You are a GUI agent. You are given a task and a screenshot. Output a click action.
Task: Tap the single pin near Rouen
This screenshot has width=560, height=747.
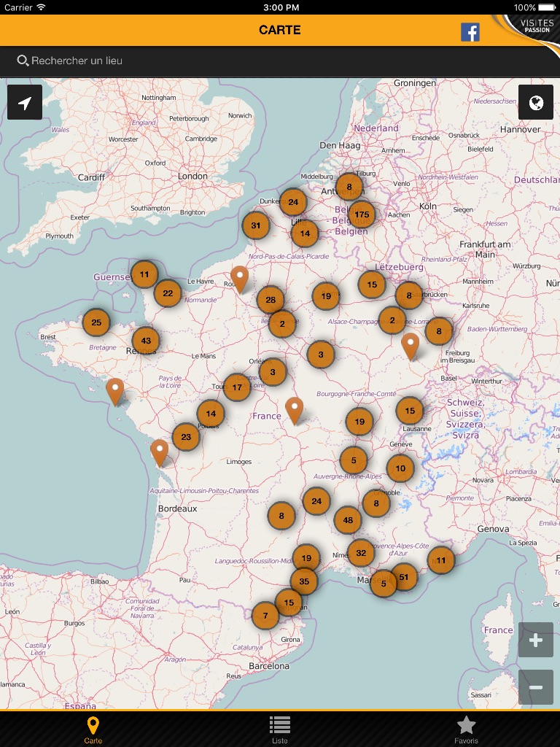[x=239, y=279]
